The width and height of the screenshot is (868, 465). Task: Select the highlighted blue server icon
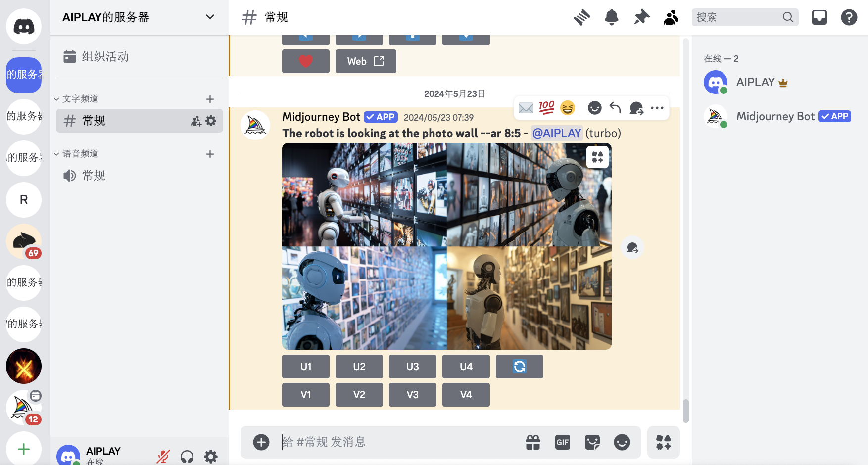coord(24,75)
